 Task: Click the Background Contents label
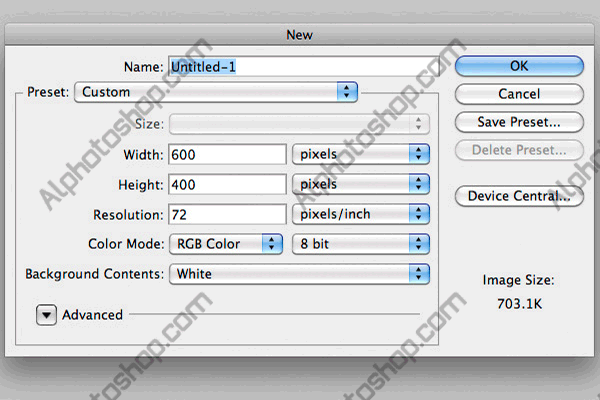point(95,274)
